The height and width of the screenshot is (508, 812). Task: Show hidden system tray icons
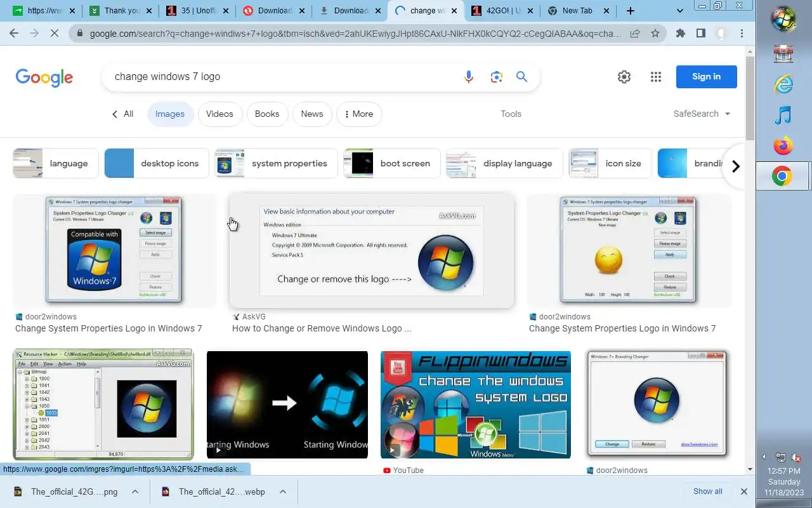coord(764,457)
